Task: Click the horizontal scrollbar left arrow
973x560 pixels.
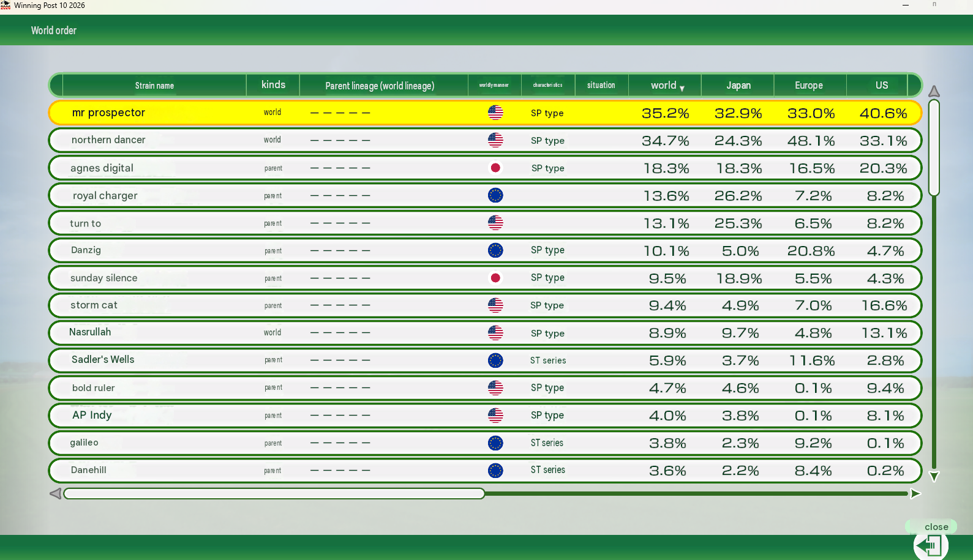Action: pyautogui.click(x=55, y=493)
